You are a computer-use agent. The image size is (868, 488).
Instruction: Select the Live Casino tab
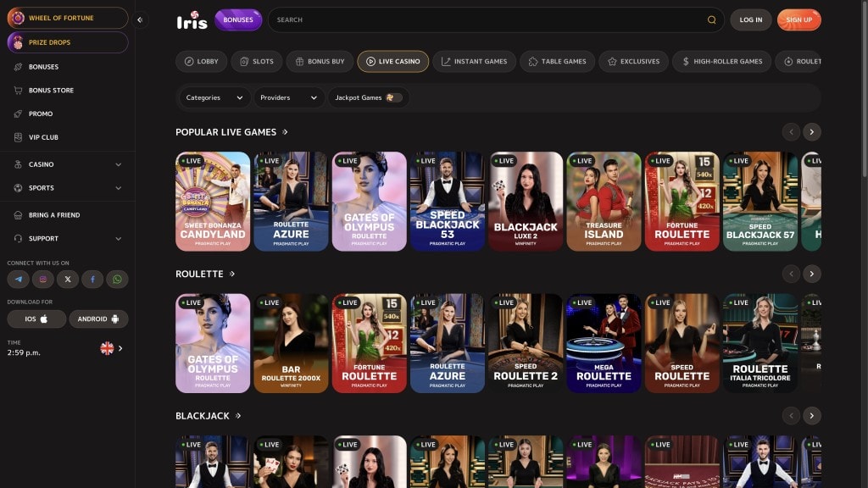pos(392,61)
